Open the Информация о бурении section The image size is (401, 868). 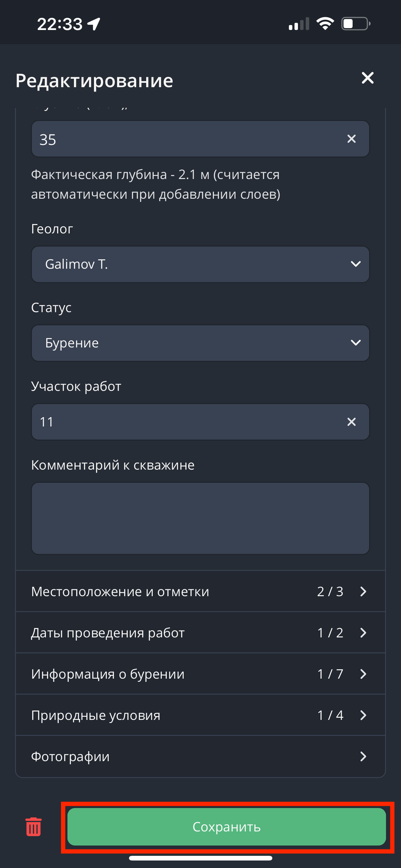200,674
